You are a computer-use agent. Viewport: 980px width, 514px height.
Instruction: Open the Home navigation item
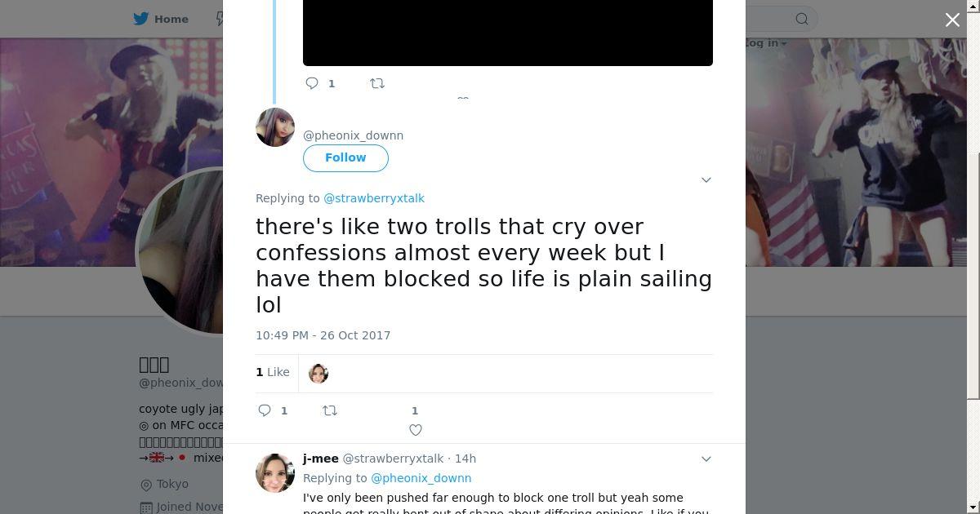[x=171, y=19]
